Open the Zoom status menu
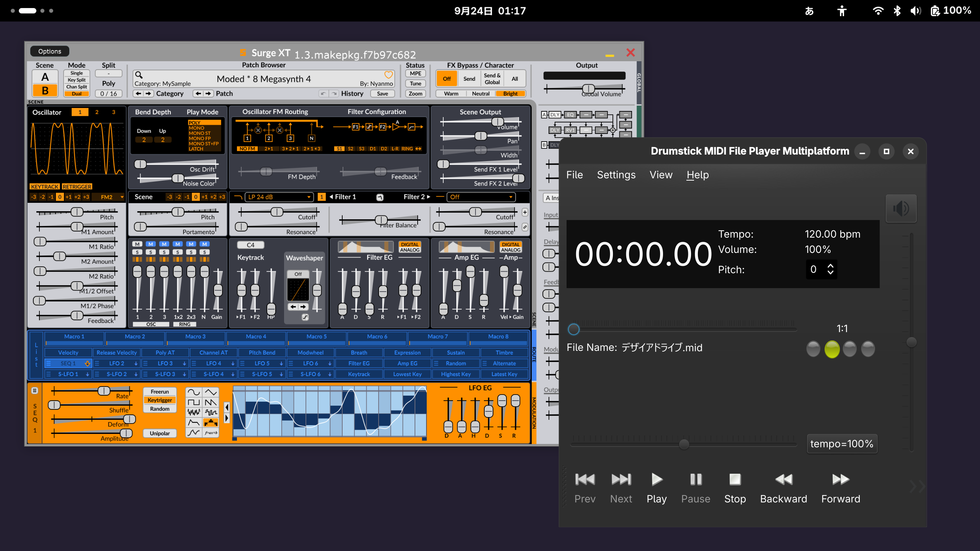 [x=415, y=93]
